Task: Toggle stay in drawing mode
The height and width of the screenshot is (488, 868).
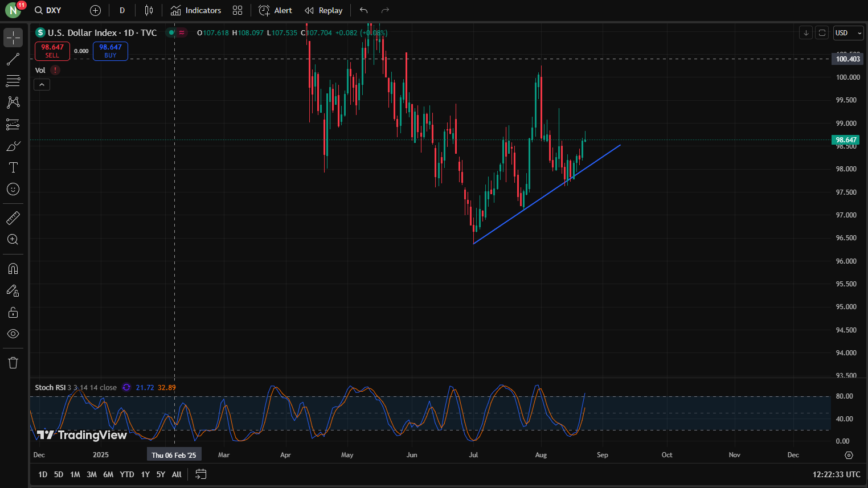Action: (13, 290)
